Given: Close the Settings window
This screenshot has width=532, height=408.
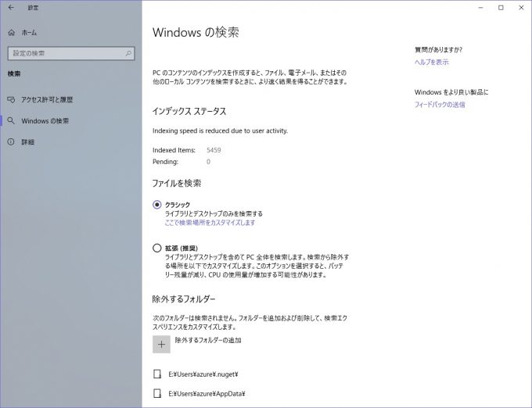Looking at the screenshot, I should [x=521, y=8].
